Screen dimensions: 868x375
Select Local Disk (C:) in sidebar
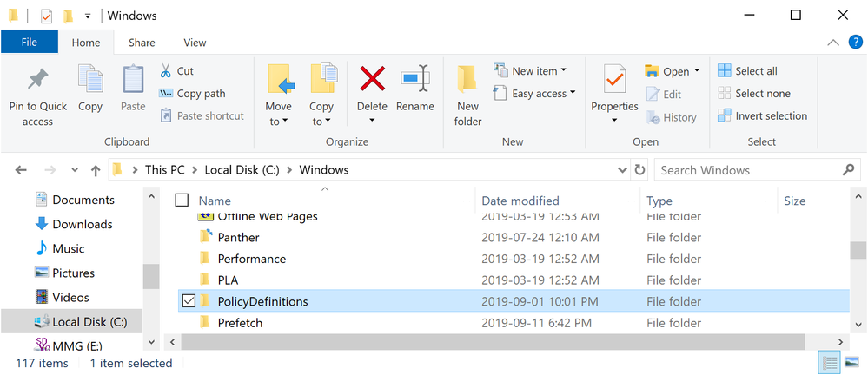pos(71,321)
